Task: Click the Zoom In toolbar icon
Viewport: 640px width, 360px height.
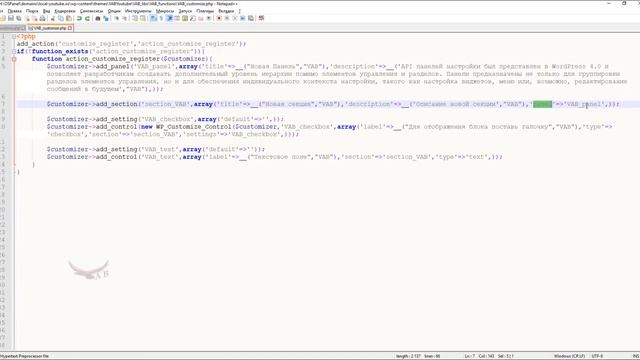Action: (116, 18)
